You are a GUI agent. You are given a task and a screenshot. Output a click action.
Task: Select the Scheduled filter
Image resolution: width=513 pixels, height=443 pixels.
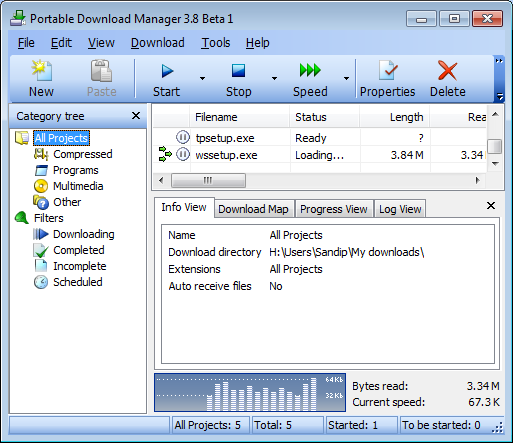(x=78, y=282)
